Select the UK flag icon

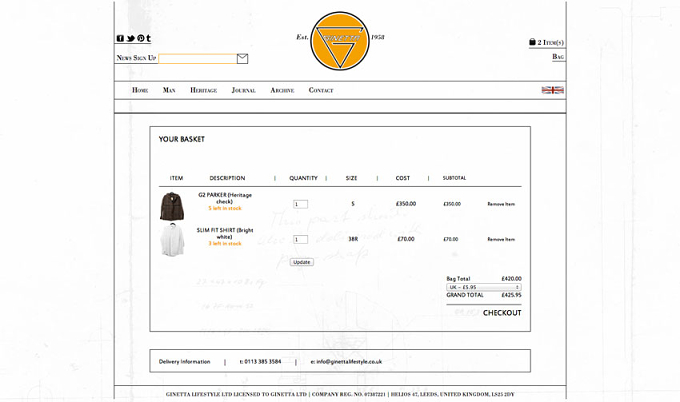pyautogui.click(x=552, y=90)
